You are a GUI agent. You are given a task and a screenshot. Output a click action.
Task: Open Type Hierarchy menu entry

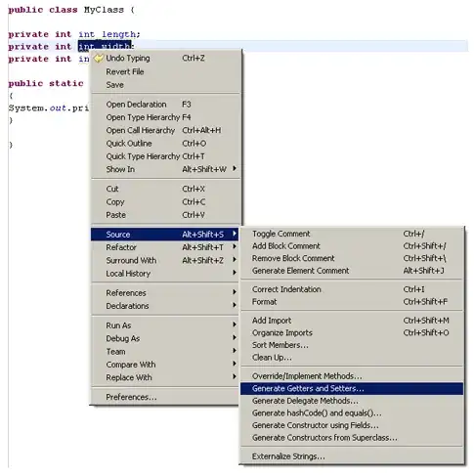[165, 117]
